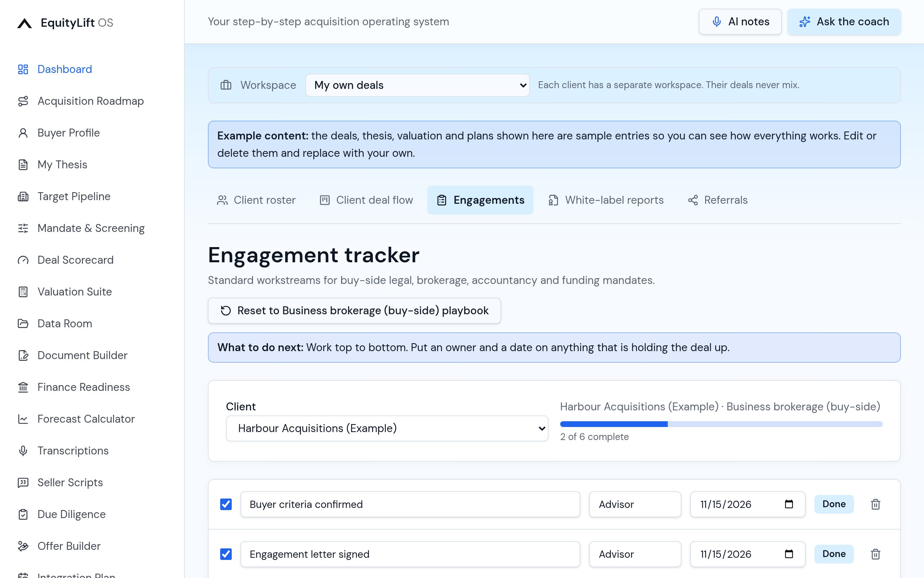Click the Transcriptions microphone icon
The width and height of the screenshot is (924, 578).
click(23, 451)
